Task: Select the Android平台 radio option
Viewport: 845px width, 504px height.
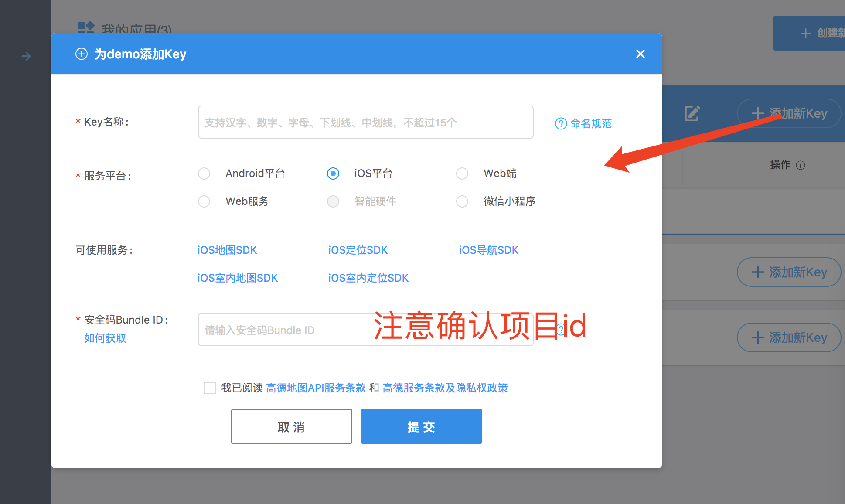Action: click(x=204, y=173)
